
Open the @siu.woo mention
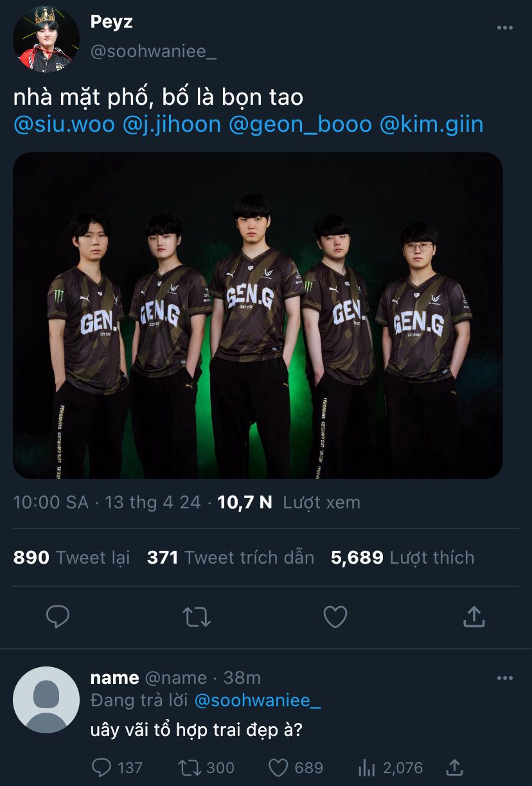[x=64, y=124]
